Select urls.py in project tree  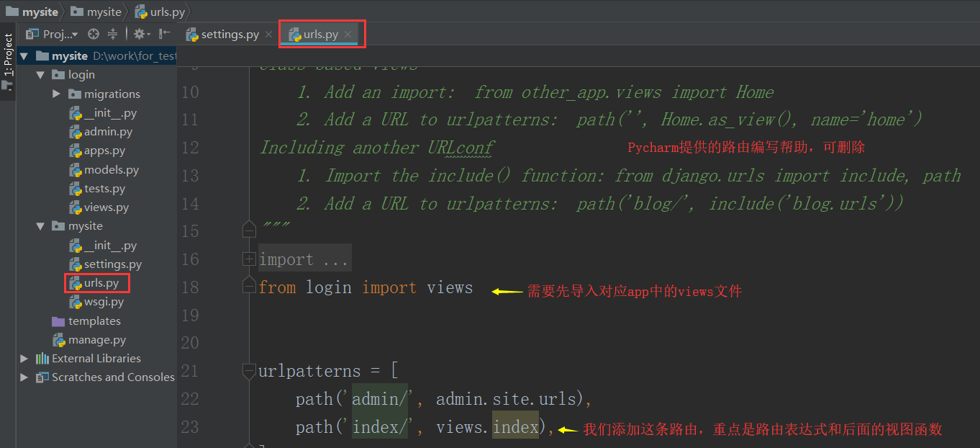[x=94, y=283]
